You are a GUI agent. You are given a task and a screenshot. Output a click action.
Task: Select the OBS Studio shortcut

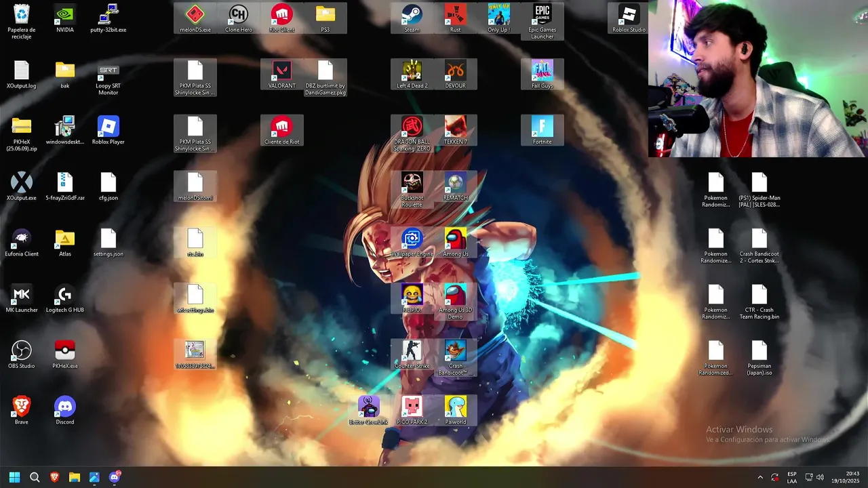(x=22, y=354)
